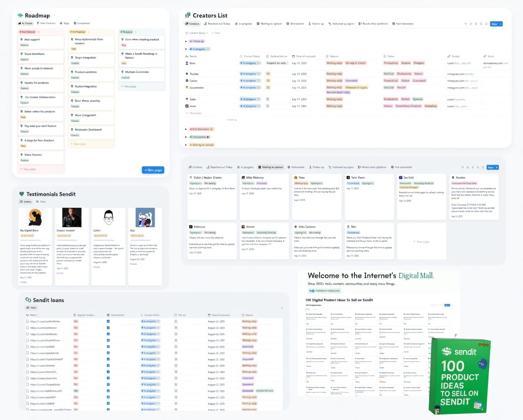523x420 pixels.
Task: Click the search icon in the Creators List toolbar
Action: pyautogui.click(x=481, y=23)
